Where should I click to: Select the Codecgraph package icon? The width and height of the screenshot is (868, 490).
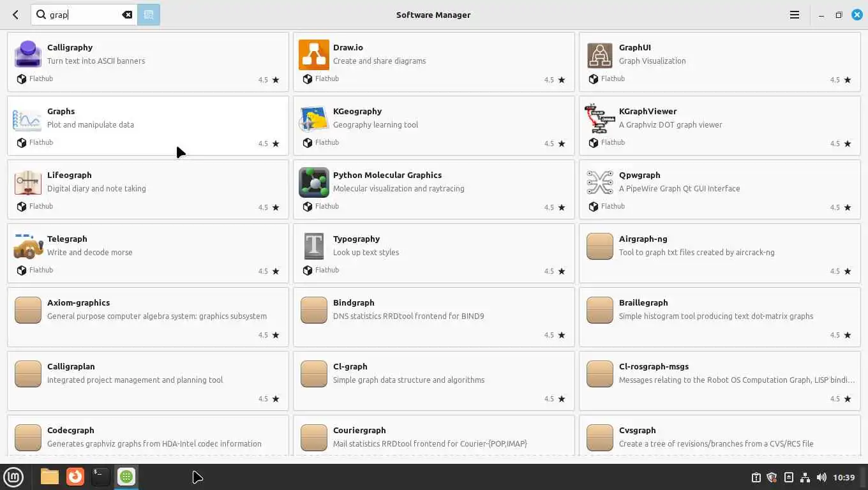point(27,438)
